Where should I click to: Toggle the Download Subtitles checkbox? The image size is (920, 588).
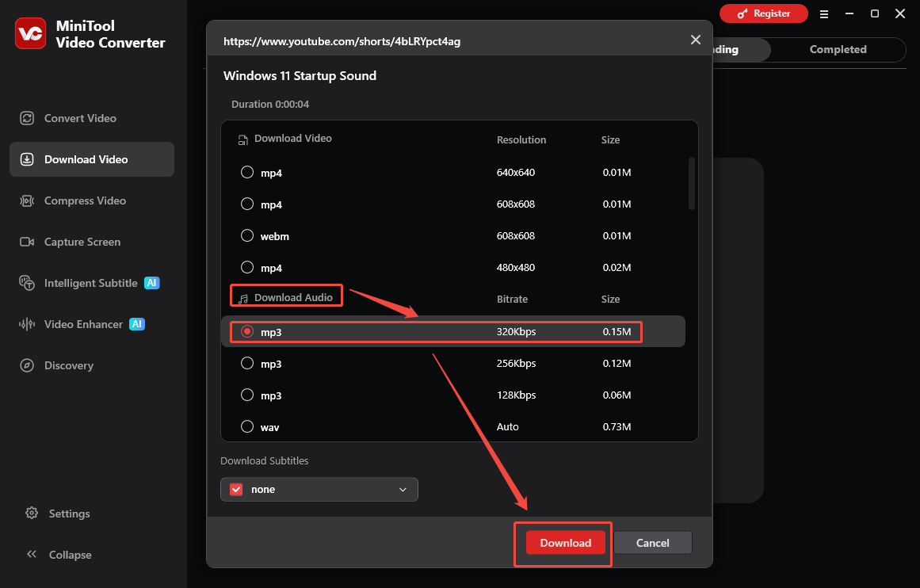[236, 490]
